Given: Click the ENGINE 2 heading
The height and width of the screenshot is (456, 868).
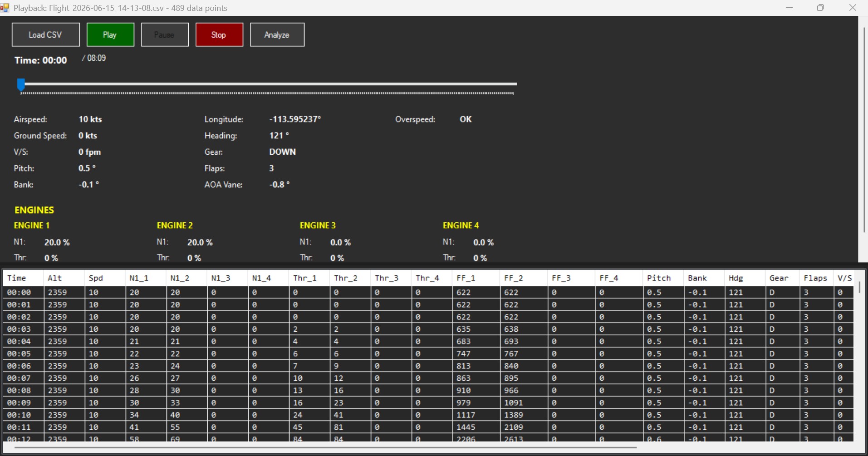Looking at the screenshot, I should tap(175, 226).
